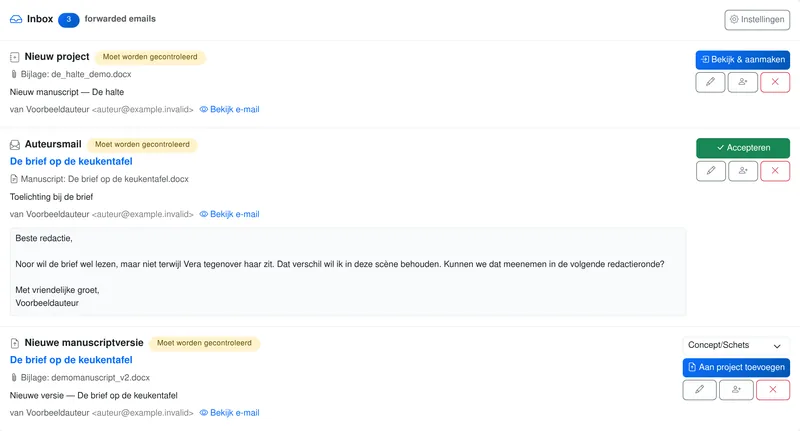Assign a user to Nieuwe manuscriptversie item
The height and width of the screenshot is (431, 800).
click(736, 390)
